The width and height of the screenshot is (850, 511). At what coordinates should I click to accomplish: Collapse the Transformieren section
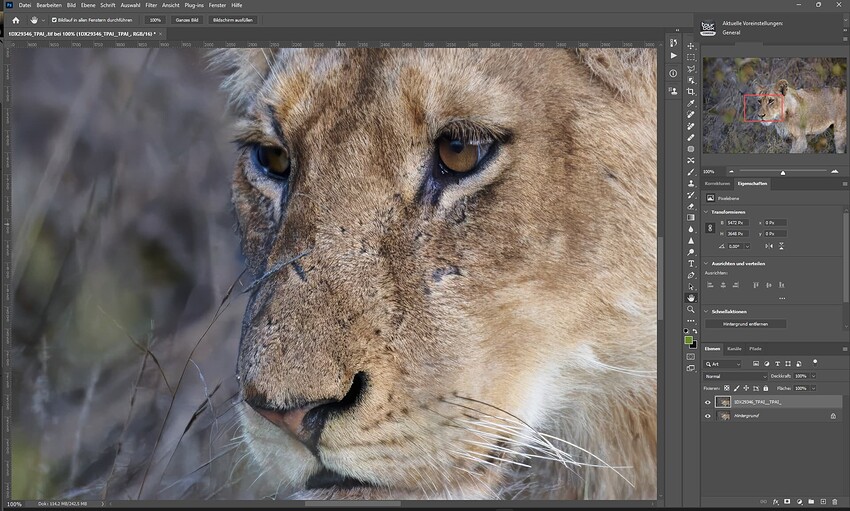(x=706, y=212)
